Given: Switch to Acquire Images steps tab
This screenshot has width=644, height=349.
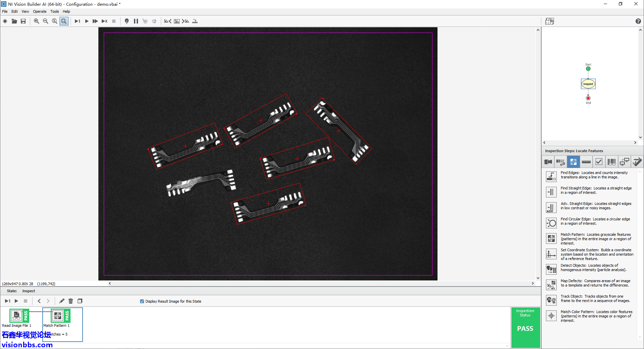Looking at the screenshot, I should pyautogui.click(x=548, y=162).
